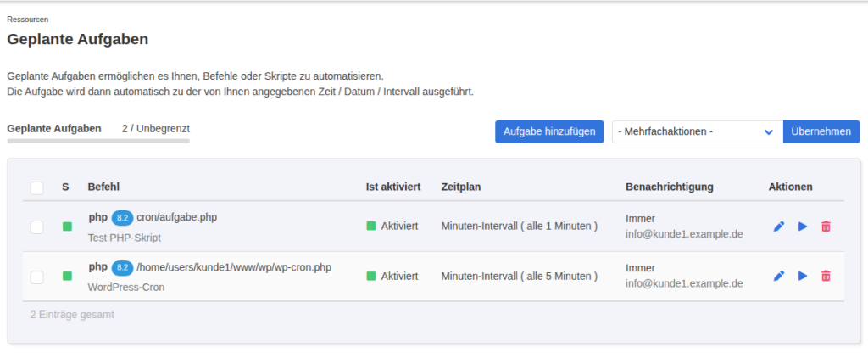Click the usage progress bar under Geplante Aufgaben
868x358 pixels.
(98, 142)
